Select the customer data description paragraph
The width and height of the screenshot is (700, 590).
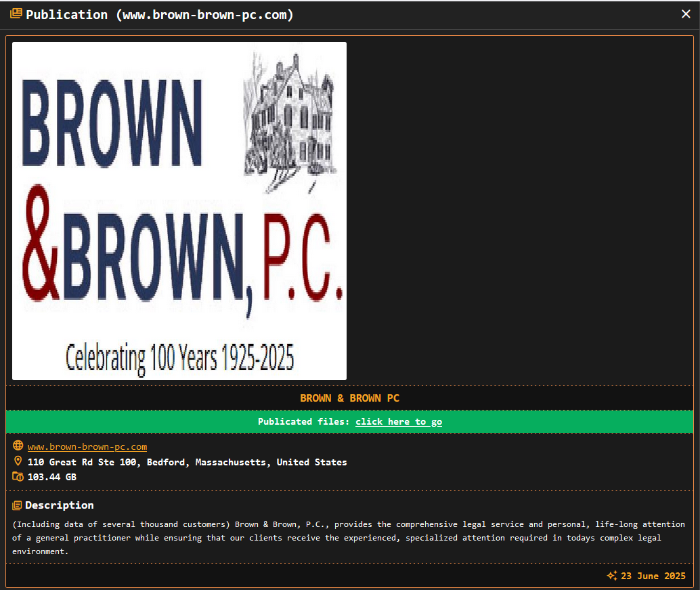338,537
